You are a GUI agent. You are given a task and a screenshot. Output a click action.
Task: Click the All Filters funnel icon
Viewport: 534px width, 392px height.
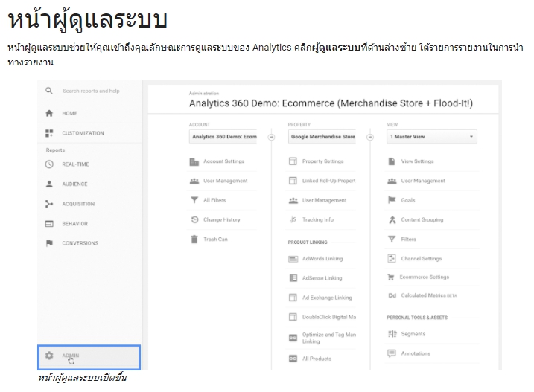(x=194, y=200)
